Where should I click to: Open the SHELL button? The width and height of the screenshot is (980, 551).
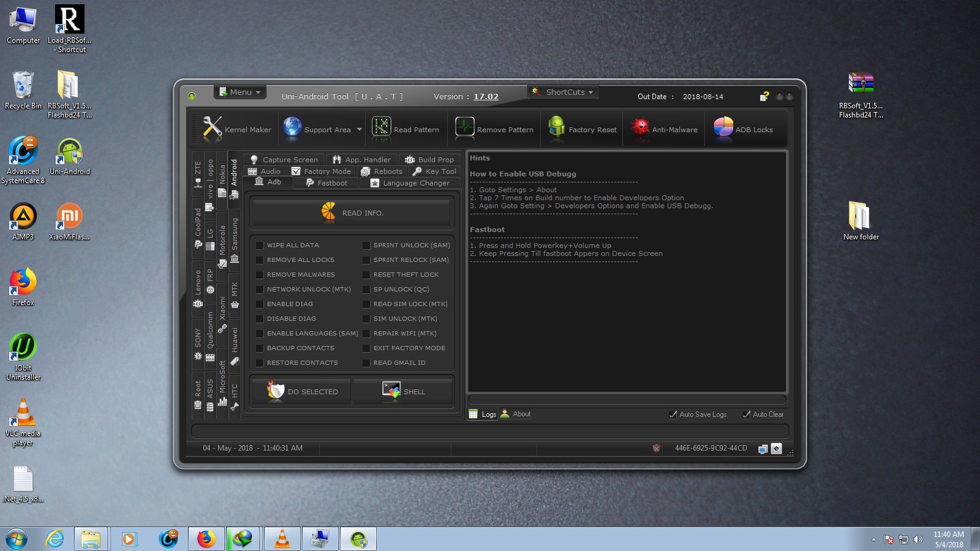[x=403, y=391]
